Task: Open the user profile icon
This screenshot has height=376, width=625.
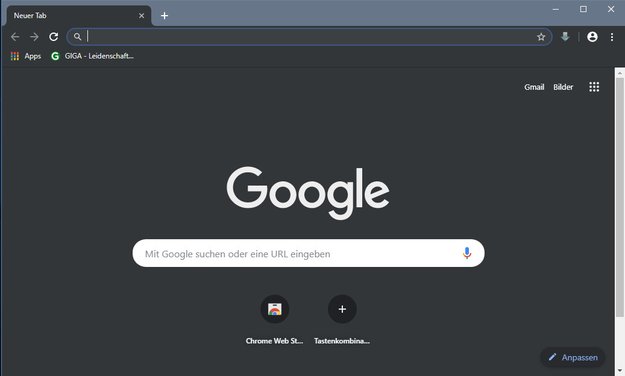Action: tap(592, 37)
